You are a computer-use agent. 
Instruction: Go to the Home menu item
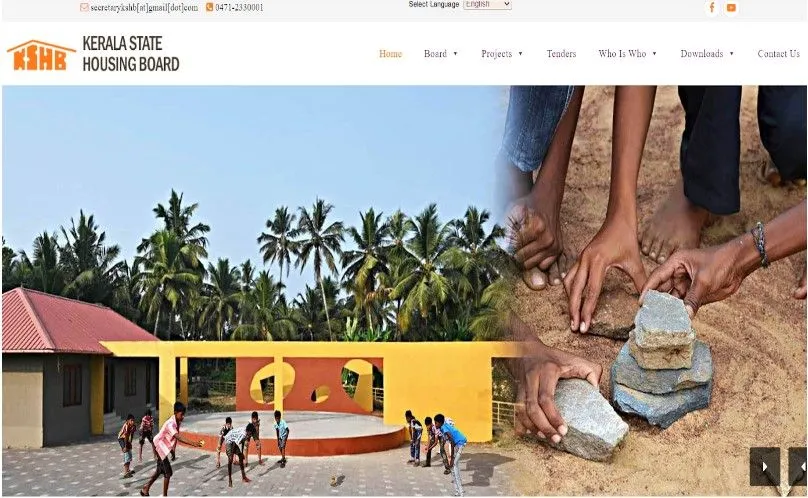point(391,54)
